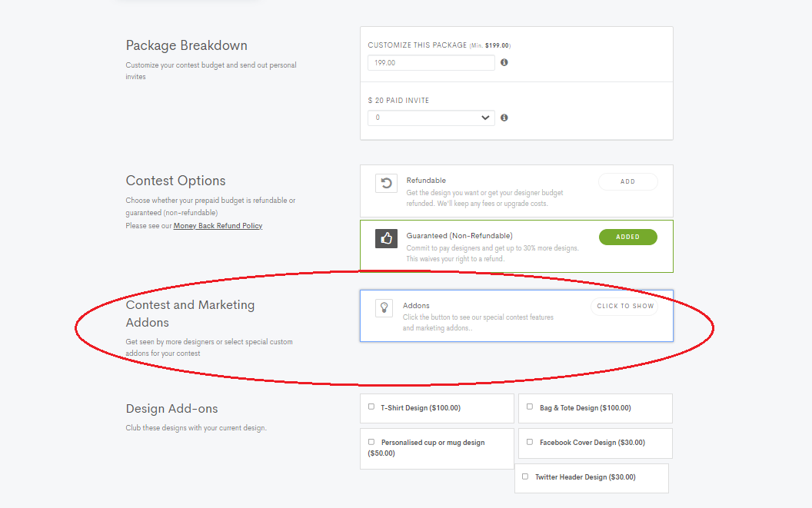
Task: Click the info icon beside package amount field
Action: tap(504, 62)
